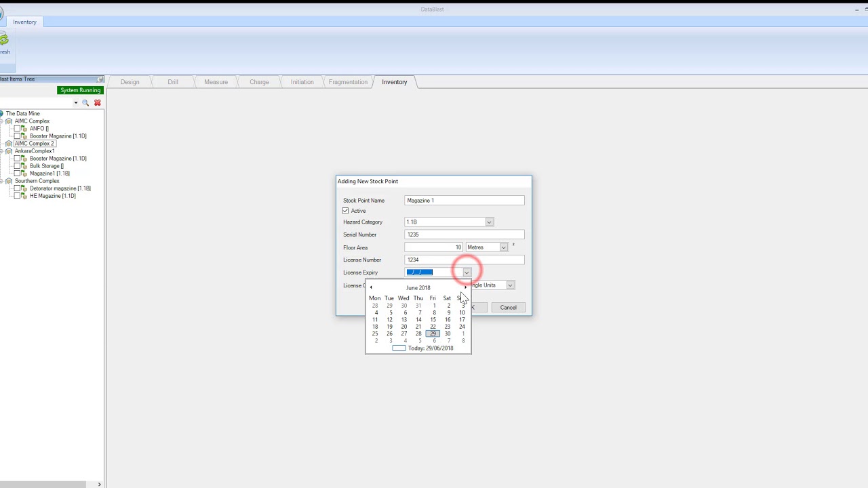Tick the HE Magazine [1.1D] checkbox
868x488 pixels.
pos(18,196)
